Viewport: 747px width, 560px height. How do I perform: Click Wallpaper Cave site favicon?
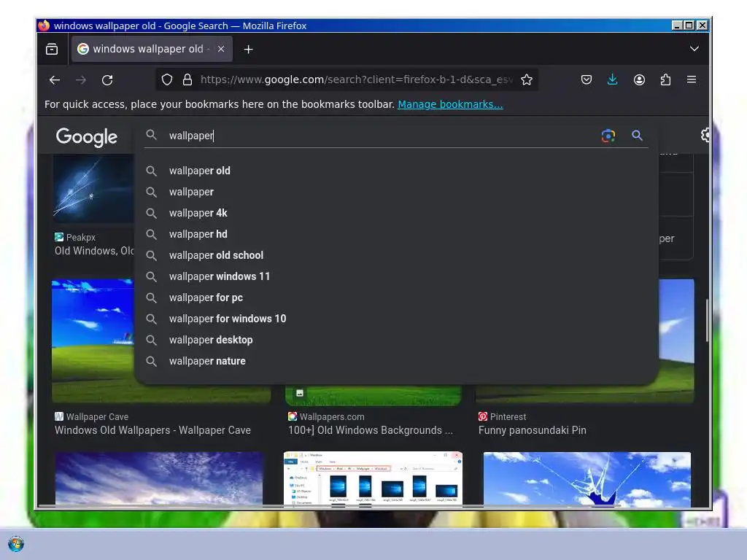[x=59, y=416]
